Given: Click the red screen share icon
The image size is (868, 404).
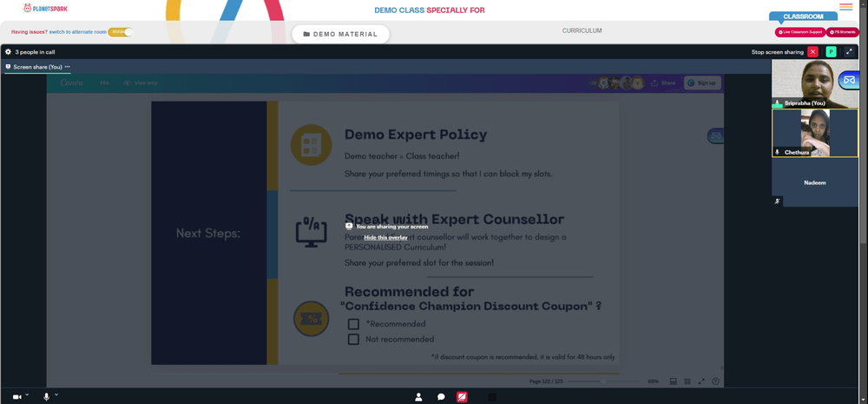Looking at the screenshot, I should pos(462,397).
